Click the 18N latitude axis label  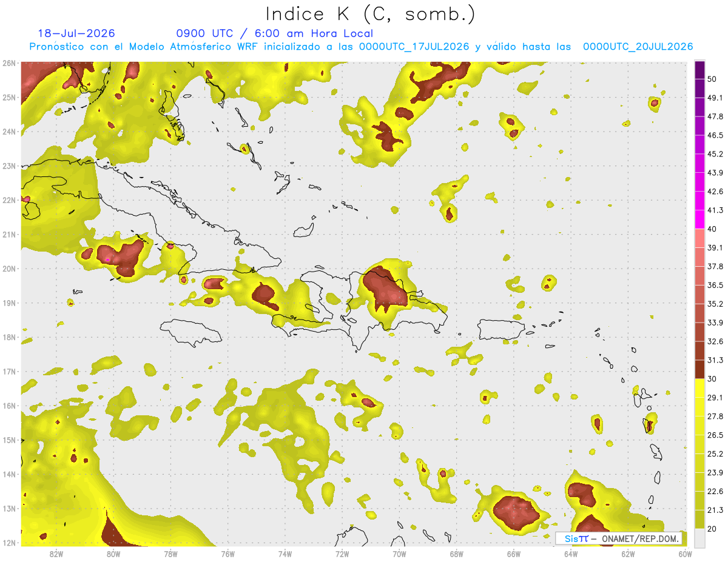8,337
